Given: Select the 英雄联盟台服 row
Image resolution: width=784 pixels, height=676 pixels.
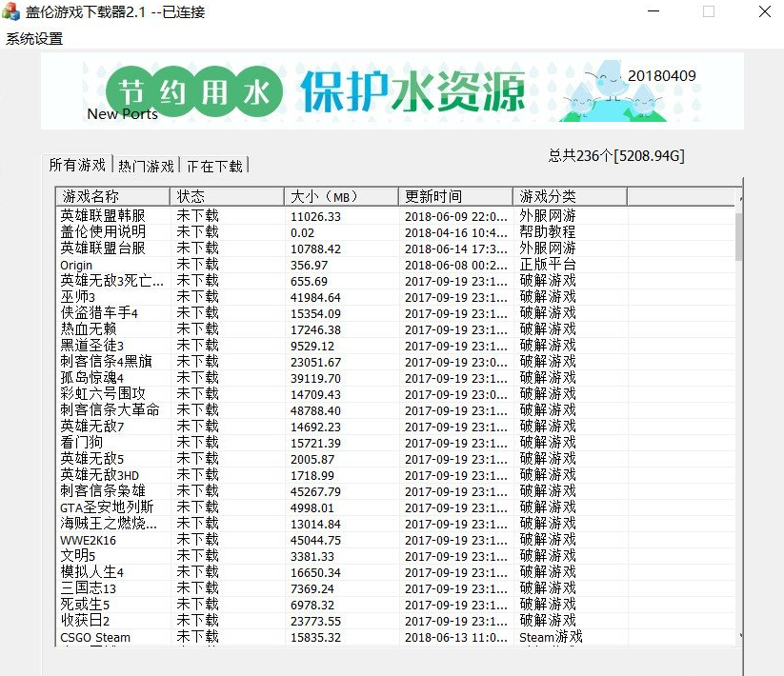Looking at the screenshot, I should tap(395, 249).
